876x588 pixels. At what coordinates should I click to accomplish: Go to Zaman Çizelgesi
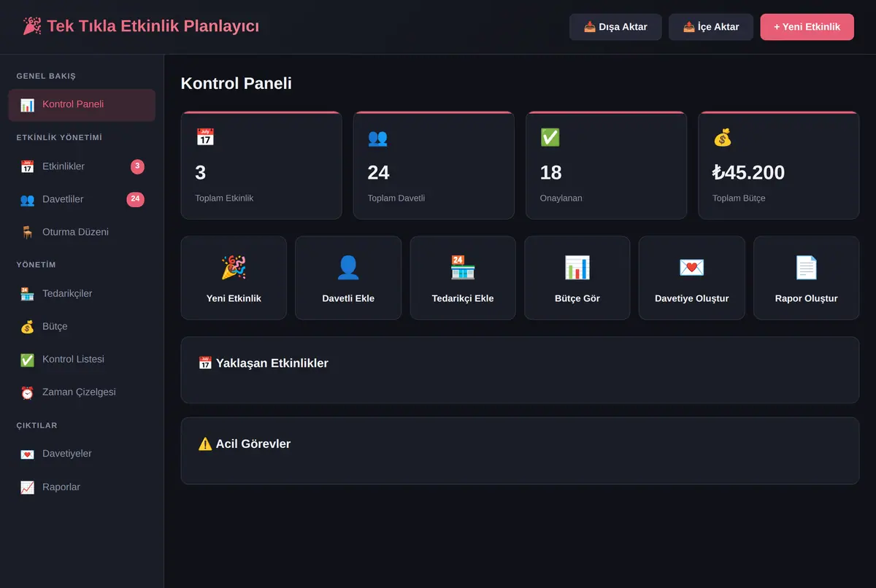click(x=82, y=392)
